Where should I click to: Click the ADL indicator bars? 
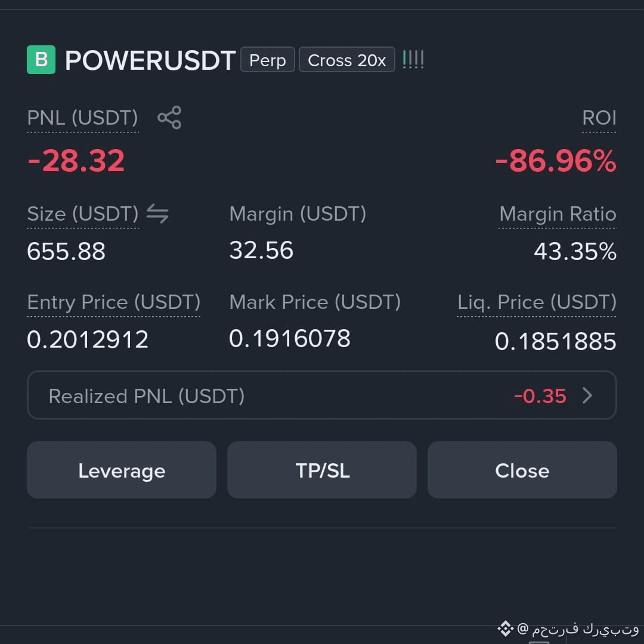[413, 60]
